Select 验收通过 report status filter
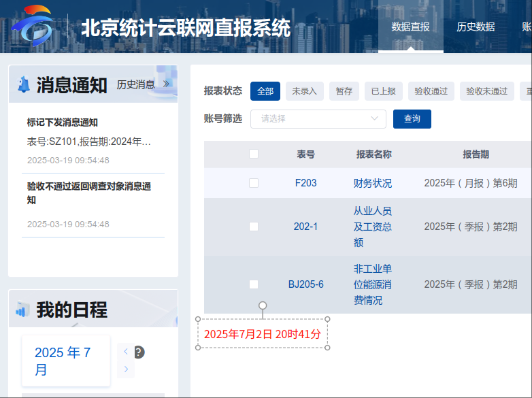 click(x=431, y=91)
